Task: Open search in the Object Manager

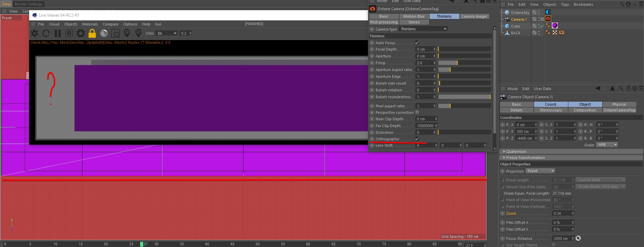Action: pyautogui.click(x=622, y=4)
